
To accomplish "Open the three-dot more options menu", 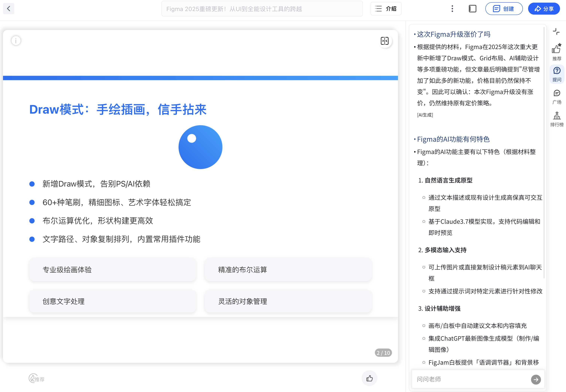I will click(x=452, y=9).
